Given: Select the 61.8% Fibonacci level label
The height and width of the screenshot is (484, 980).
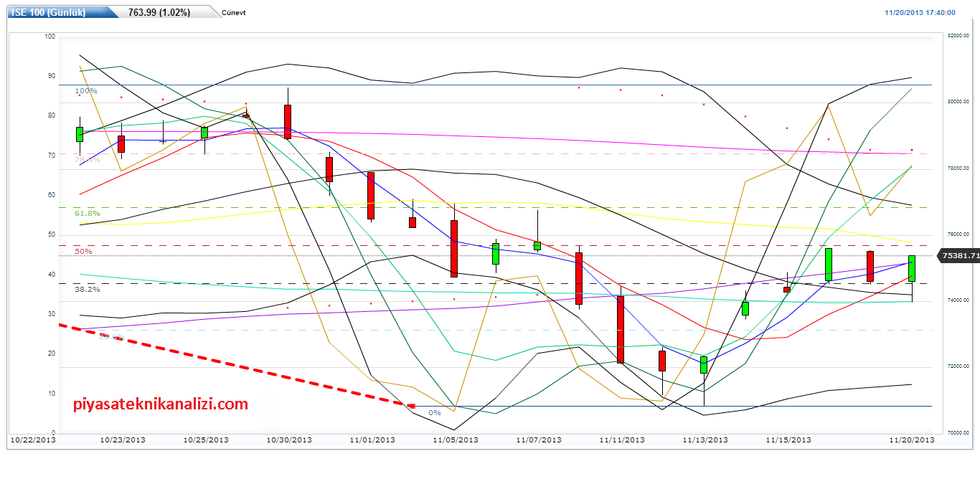Looking at the screenshot, I should coord(88,214).
